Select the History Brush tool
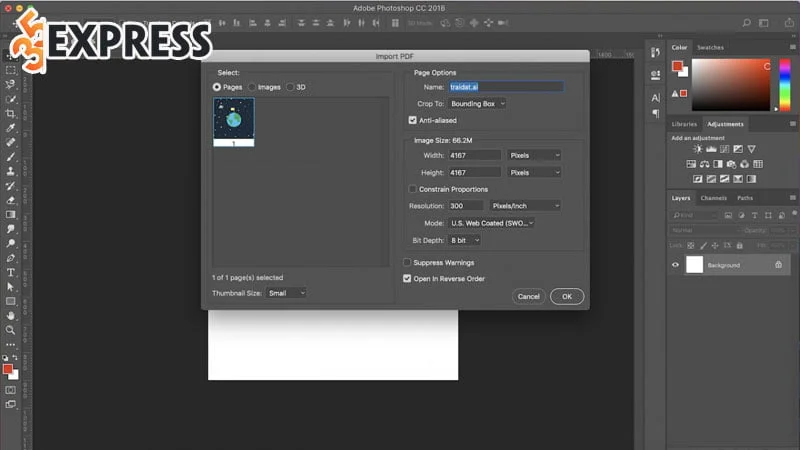 click(x=10, y=186)
